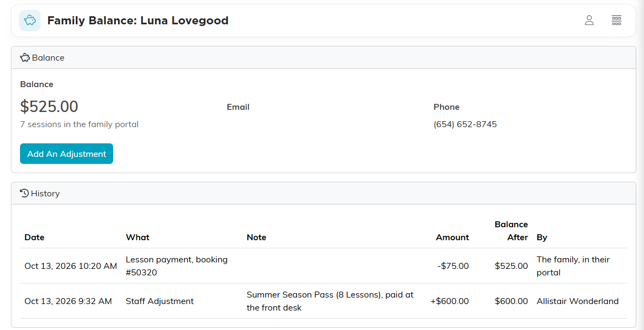
Task: Select the Family Balance: Luna Lovegood title
Action: coord(137,21)
